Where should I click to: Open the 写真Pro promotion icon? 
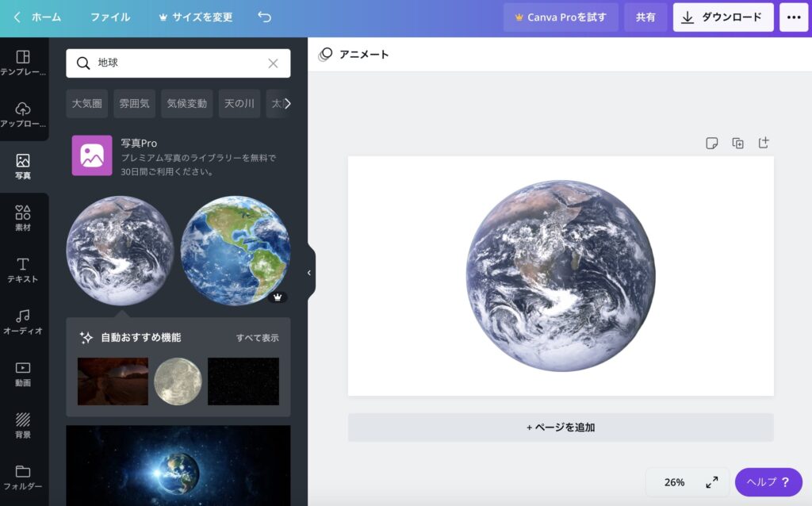click(x=92, y=155)
